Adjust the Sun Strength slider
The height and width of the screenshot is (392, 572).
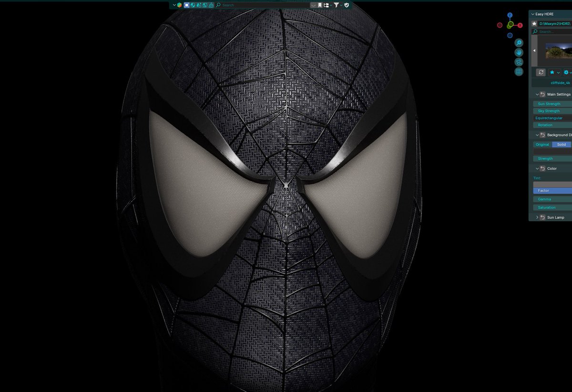[x=552, y=103]
